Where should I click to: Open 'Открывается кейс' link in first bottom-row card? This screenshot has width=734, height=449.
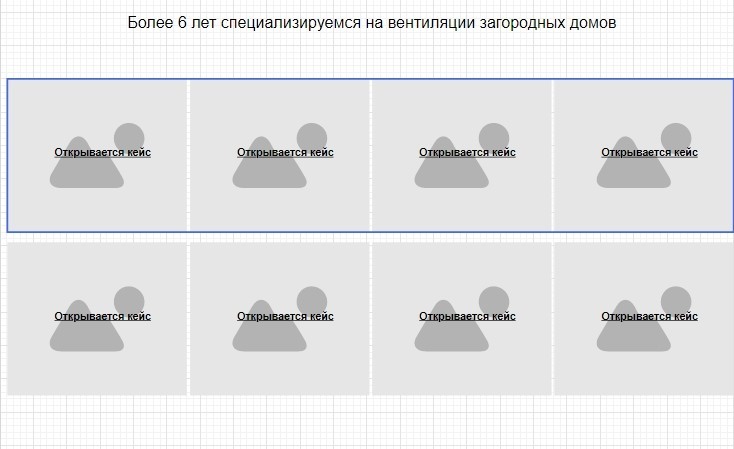(x=103, y=316)
